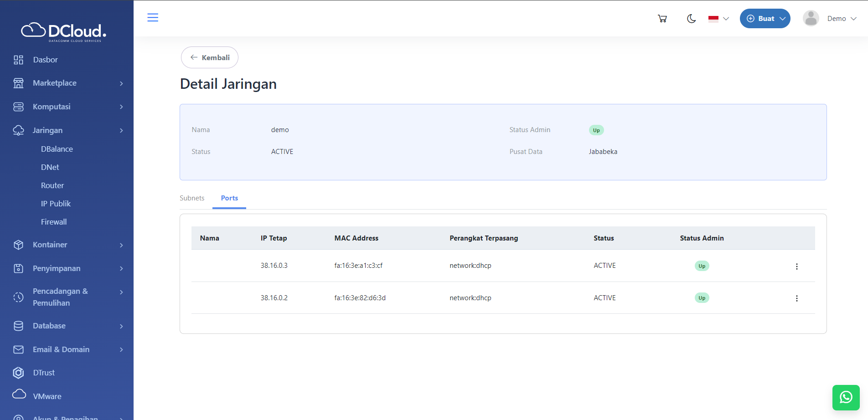868x420 pixels.
Task: Select the Ports tab
Action: 229,198
